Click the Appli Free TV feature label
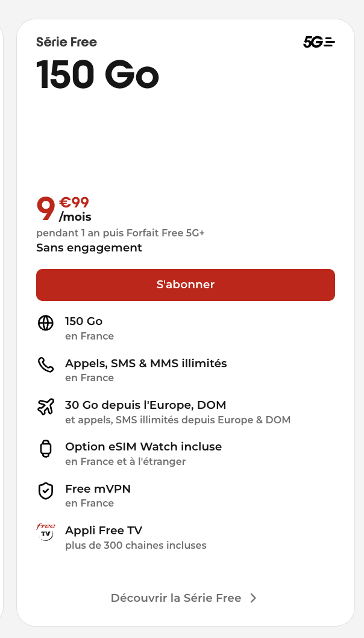The image size is (364, 638). click(104, 531)
